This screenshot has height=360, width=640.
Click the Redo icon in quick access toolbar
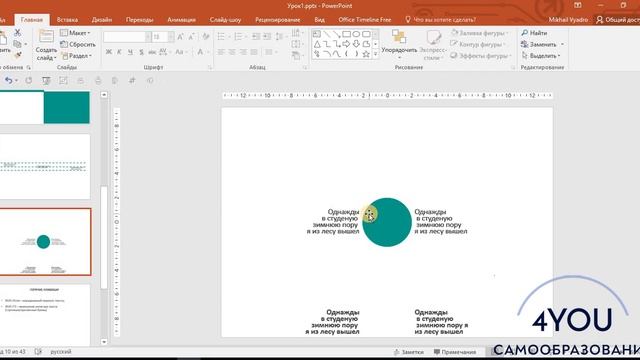pos(29,80)
